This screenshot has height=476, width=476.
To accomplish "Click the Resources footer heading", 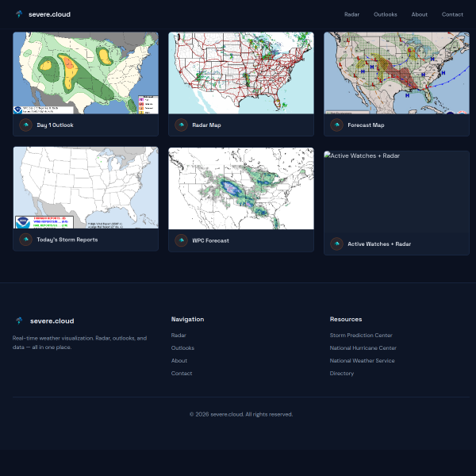I will click(x=346, y=319).
